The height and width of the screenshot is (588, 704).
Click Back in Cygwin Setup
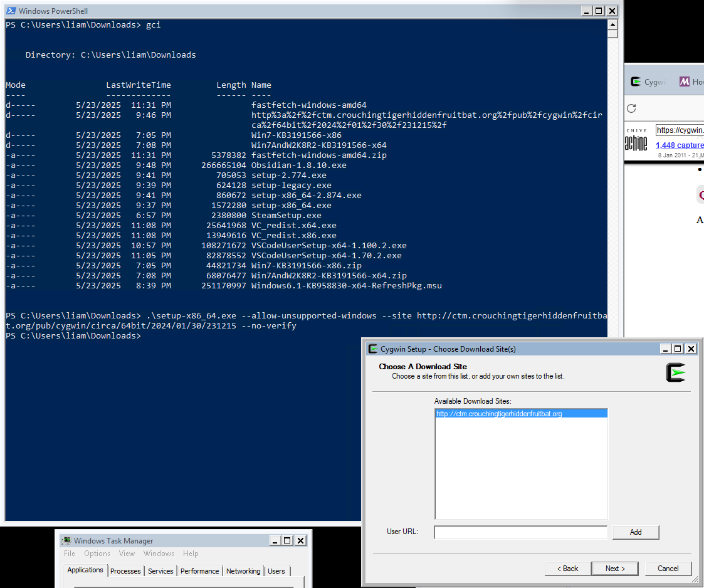click(567, 568)
